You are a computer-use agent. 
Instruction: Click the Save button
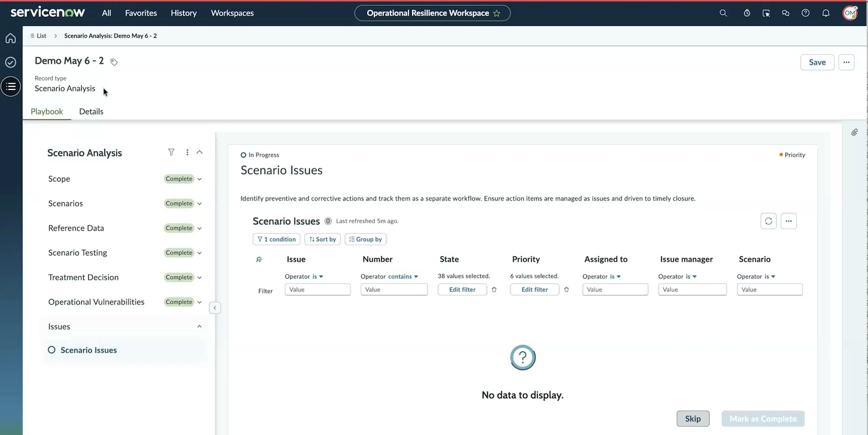coord(817,62)
